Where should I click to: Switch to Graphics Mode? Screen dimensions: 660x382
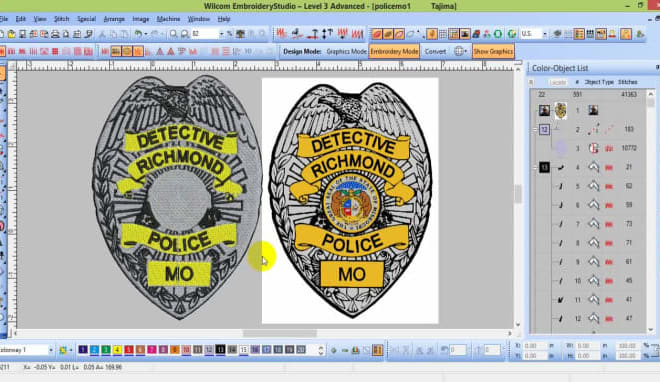pyautogui.click(x=346, y=51)
